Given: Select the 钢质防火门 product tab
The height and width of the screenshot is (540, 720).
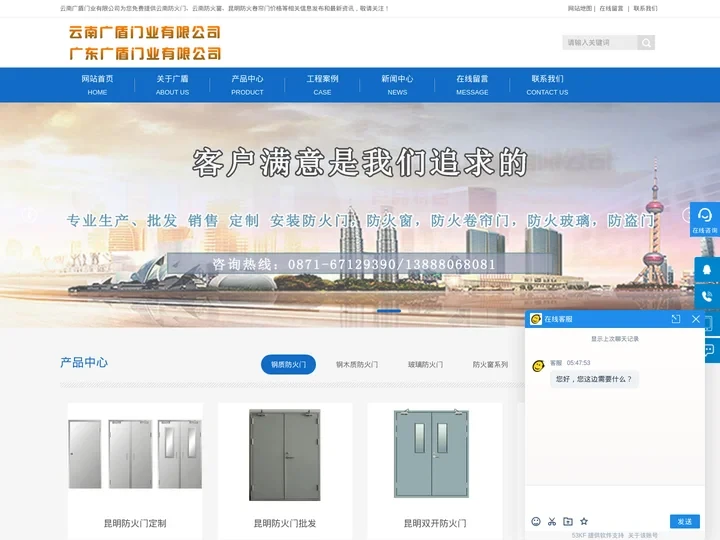Looking at the screenshot, I should tap(288, 365).
